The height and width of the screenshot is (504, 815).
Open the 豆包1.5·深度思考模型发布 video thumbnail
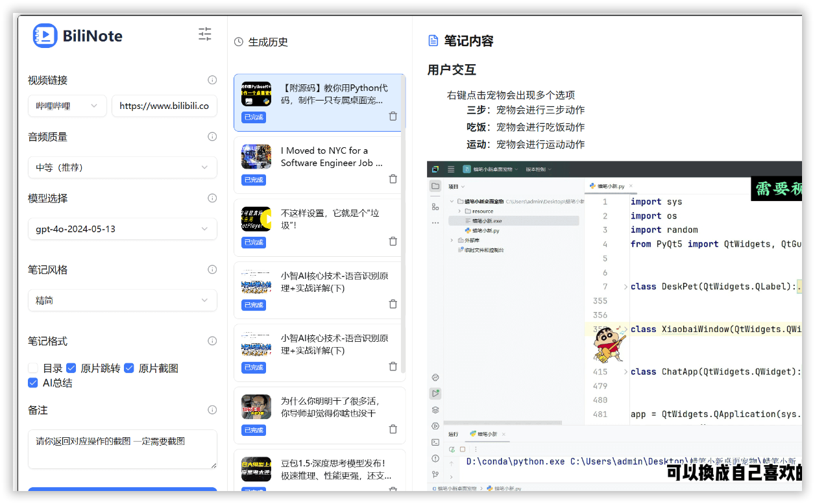[x=256, y=469]
